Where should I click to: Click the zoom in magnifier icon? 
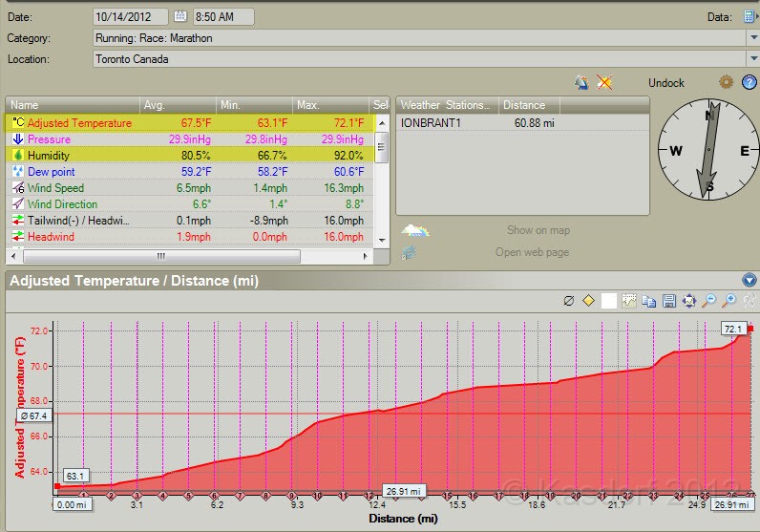tap(729, 301)
